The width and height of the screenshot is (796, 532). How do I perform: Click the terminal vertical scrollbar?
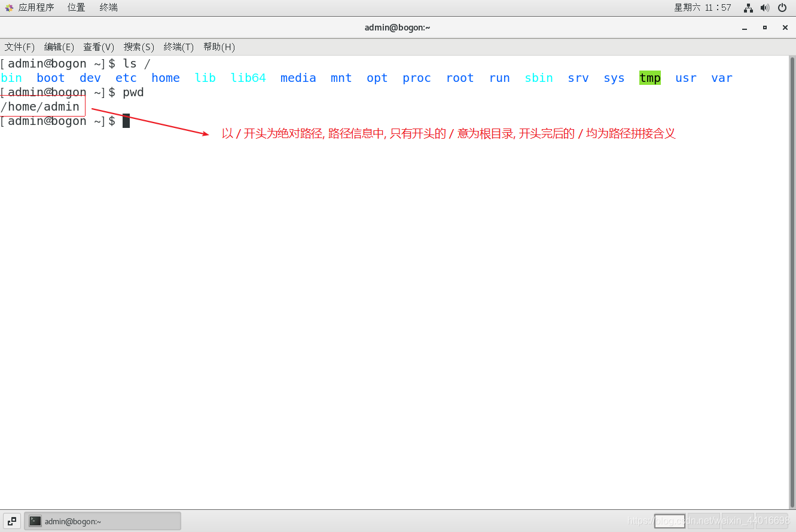[792, 282]
